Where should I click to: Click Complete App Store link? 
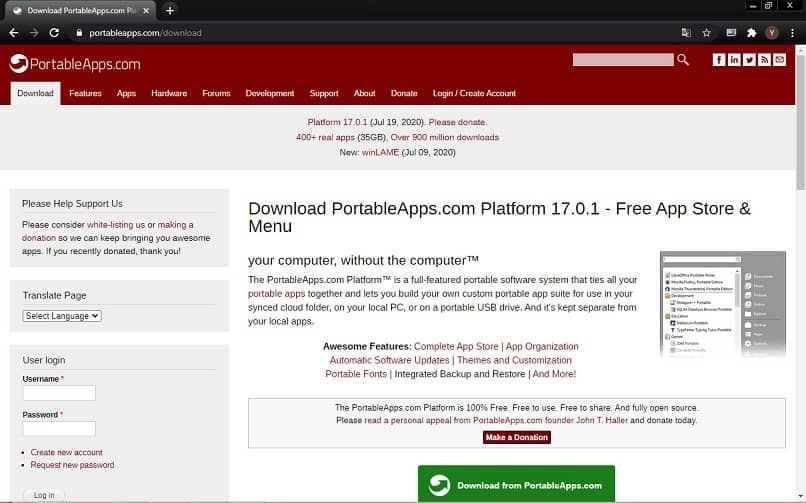456,347
